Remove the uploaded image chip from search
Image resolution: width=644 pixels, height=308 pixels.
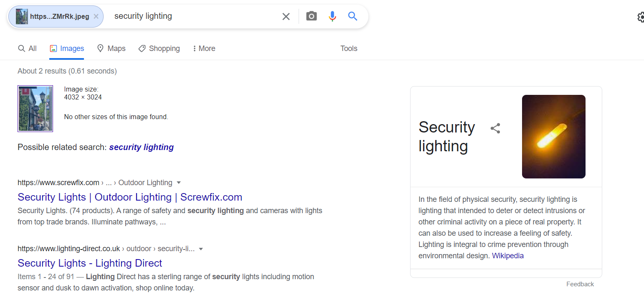[x=96, y=17]
